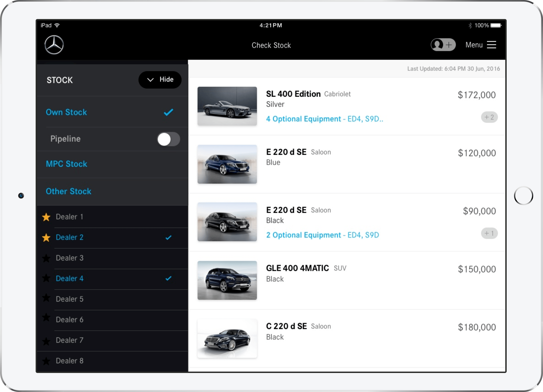Image resolution: width=543 pixels, height=392 pixels.
Task: Expand the +1 badge on black E 220
Action: 489,233
